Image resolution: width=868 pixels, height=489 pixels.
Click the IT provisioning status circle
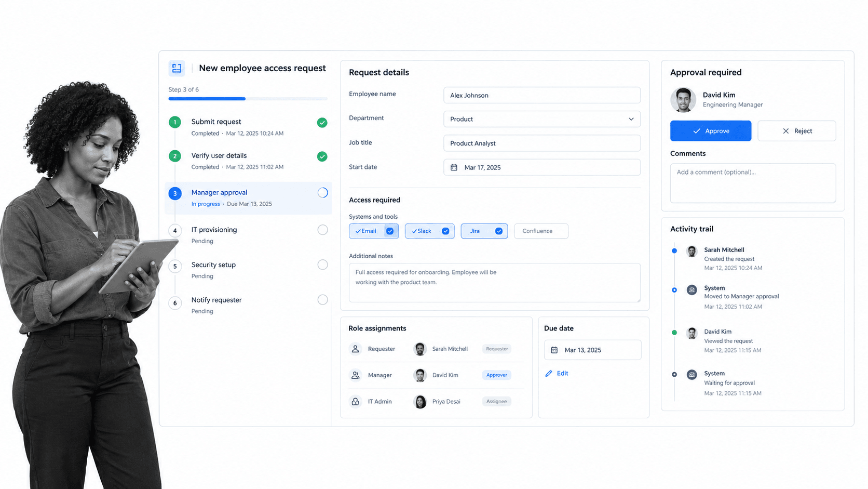point(322,230)
